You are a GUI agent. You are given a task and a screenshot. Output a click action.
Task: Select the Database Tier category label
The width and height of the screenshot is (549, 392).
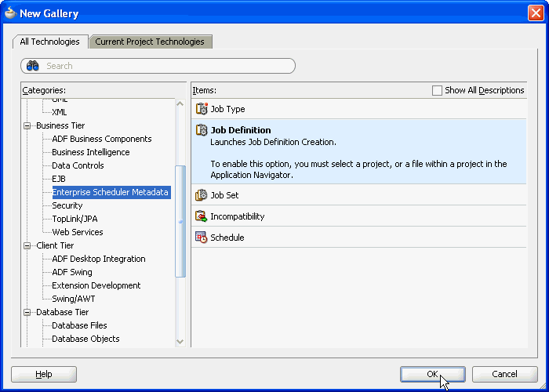tap(62, 312)
